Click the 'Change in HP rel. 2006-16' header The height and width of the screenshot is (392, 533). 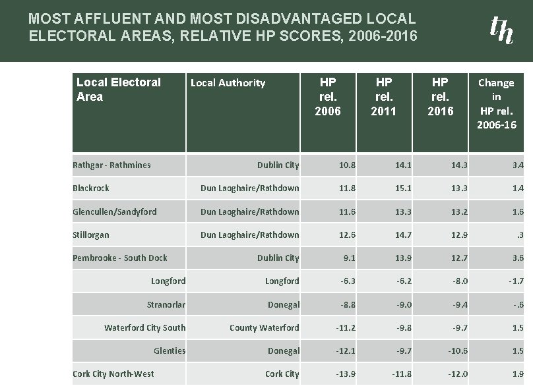496,113
